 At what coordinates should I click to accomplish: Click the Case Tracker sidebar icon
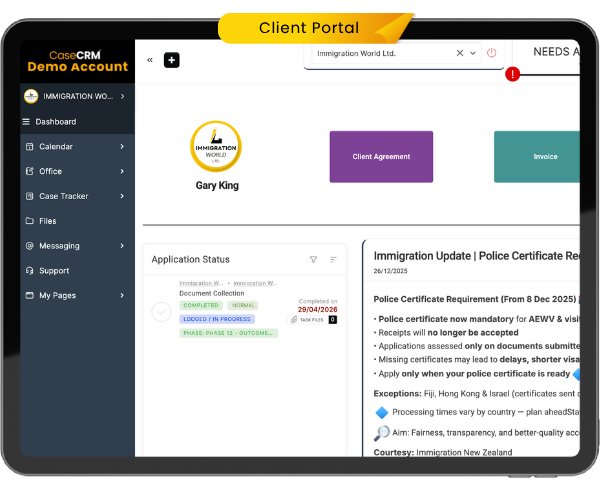pyautogui.click(x=29, y=196)
